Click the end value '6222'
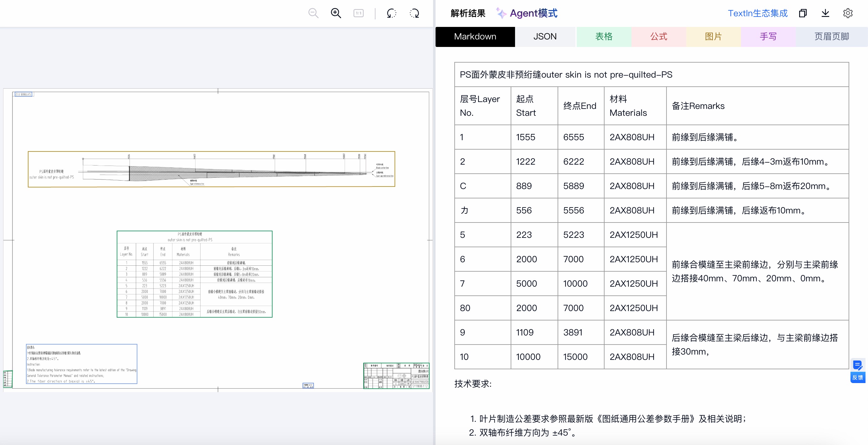 click(x=574, y=162)
